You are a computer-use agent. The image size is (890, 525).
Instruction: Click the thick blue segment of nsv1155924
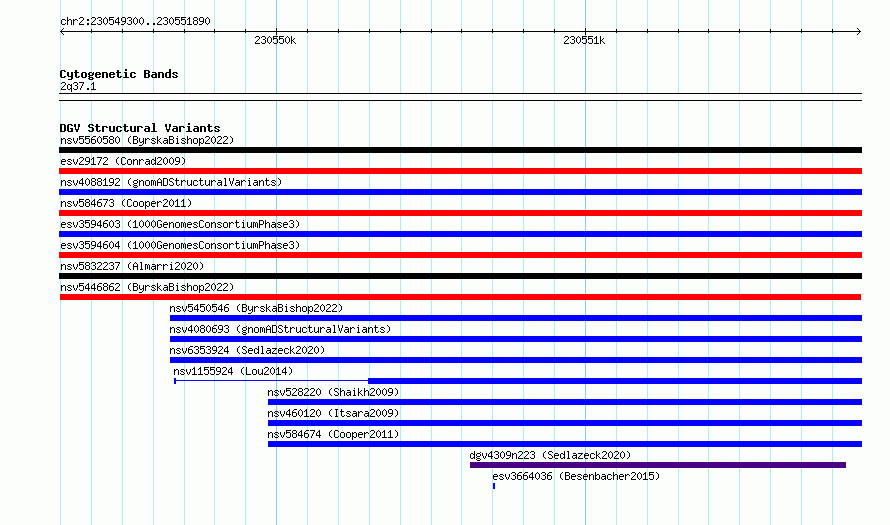615,381
